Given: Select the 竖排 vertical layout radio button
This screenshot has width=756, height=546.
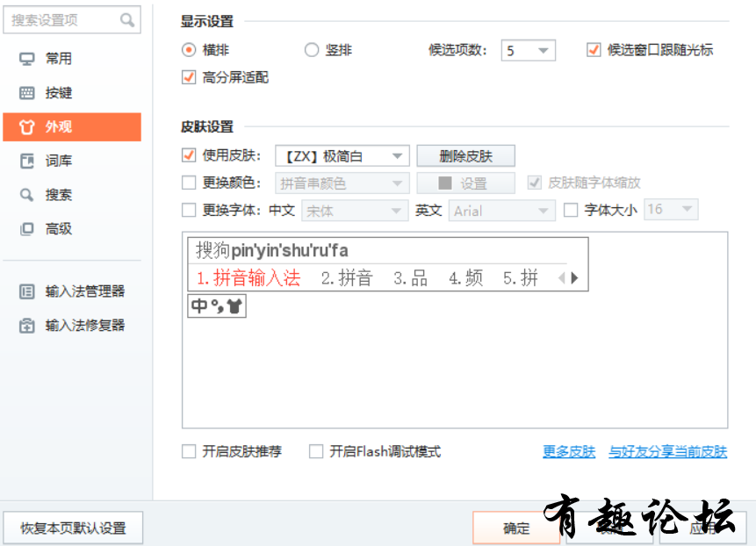Looking at the screenshot, I should [312, 50].
